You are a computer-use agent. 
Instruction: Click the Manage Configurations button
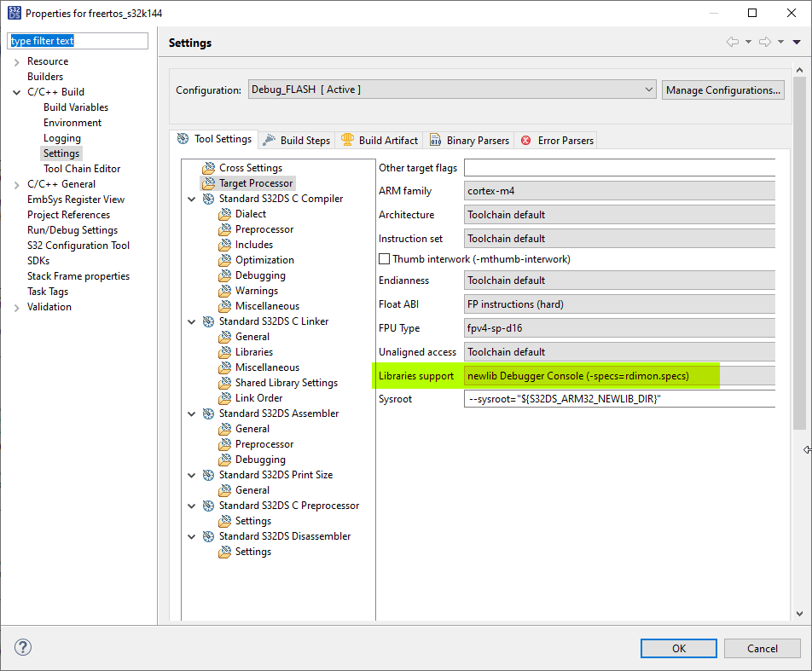pos(722,90)
